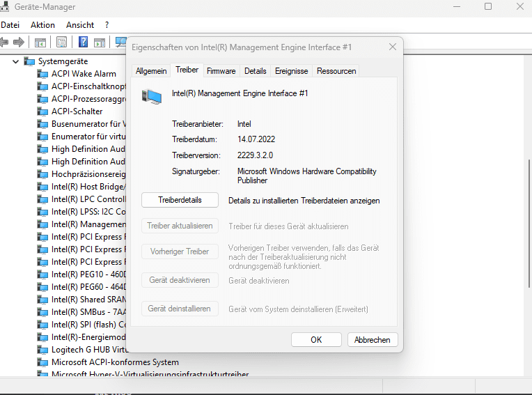
Task: Click the blue Help question mark icon
Action: point(83,42)
